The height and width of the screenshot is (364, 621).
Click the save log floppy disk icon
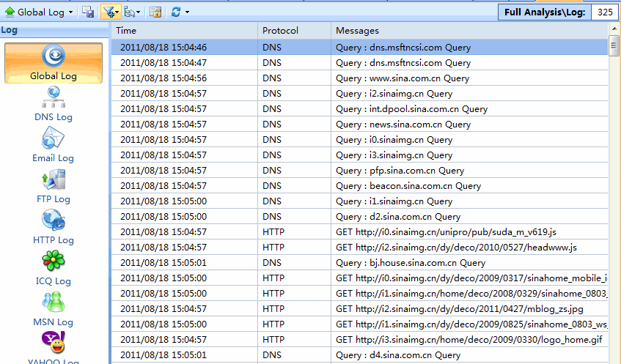[x=88, y=12]
